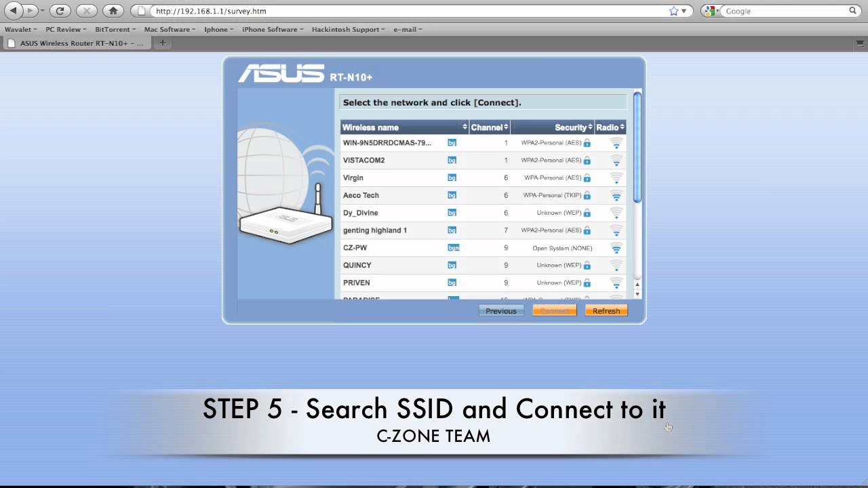
Task: Click the bg badge on the QUINCY row
Action: 452,265
